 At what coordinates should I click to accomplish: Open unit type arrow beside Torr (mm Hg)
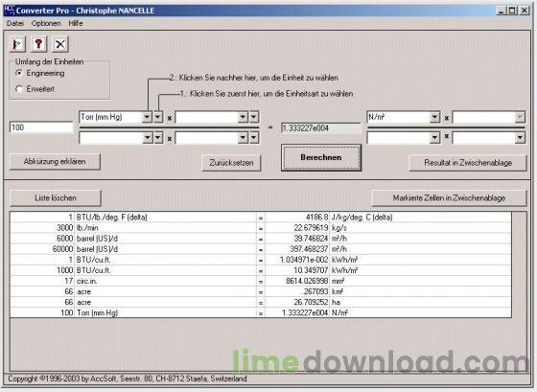click(x=158, y=117)
